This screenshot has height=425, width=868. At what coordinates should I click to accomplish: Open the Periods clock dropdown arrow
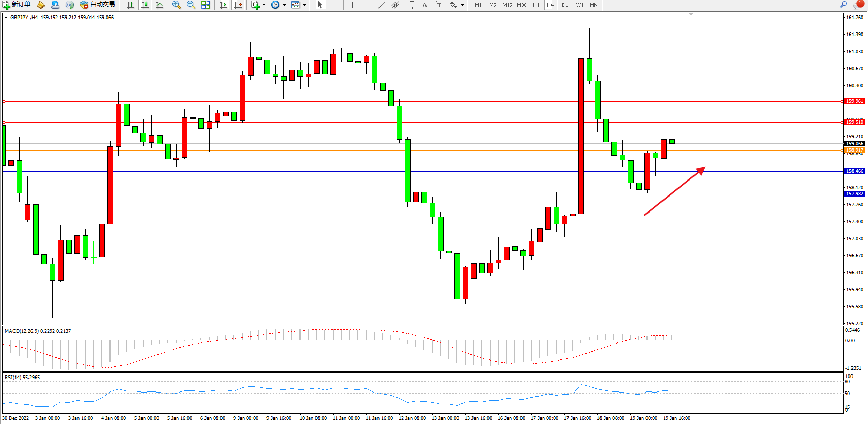284,5
